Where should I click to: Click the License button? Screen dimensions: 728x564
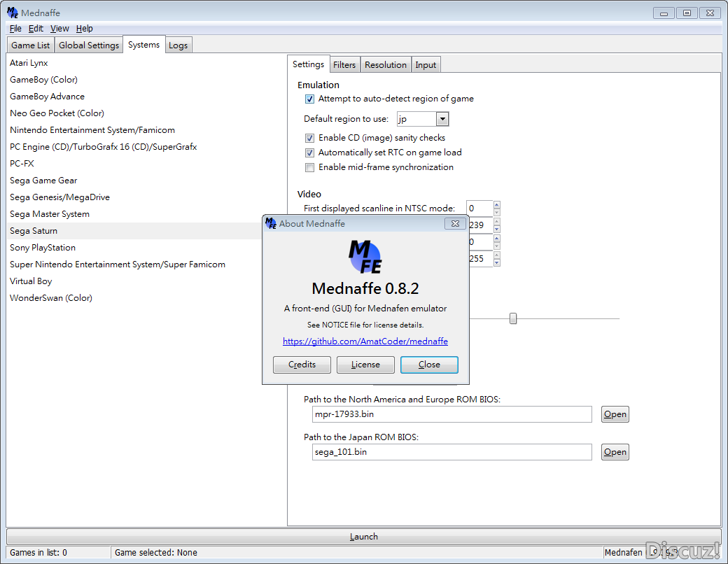tap(365, 365)
